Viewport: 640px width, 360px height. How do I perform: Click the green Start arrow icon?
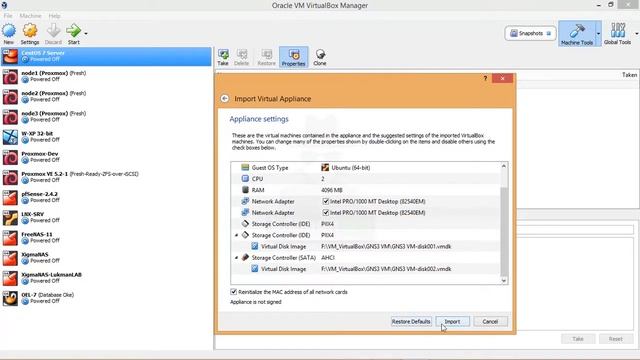pos(73,31)
